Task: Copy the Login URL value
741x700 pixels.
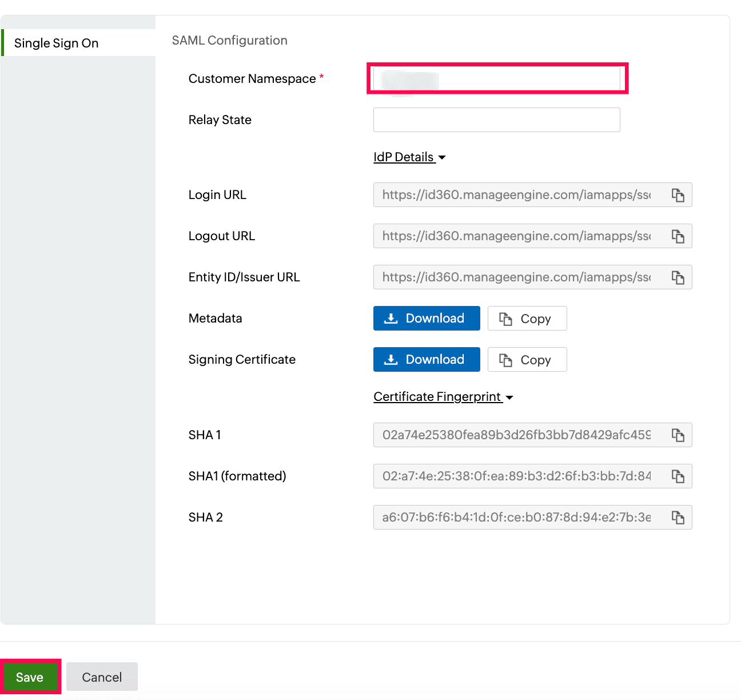Action: point(678,195)
